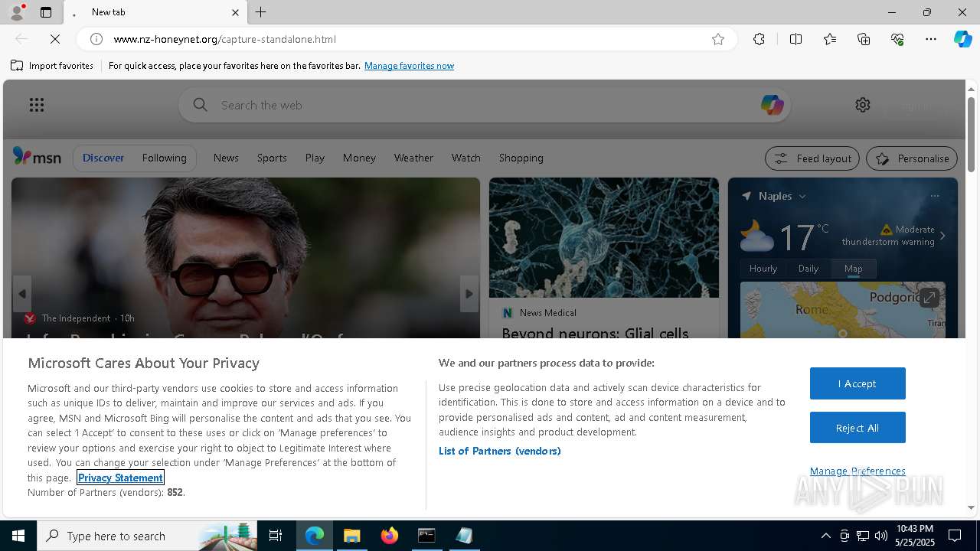Expand weather alert chevron arrow

[942, 236]
